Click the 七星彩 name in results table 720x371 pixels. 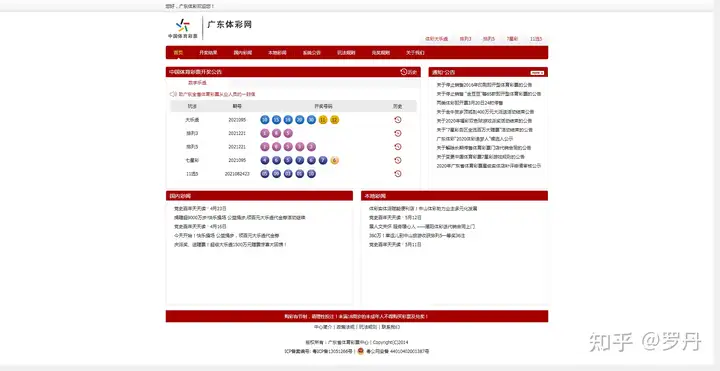[x=192, y=160]
